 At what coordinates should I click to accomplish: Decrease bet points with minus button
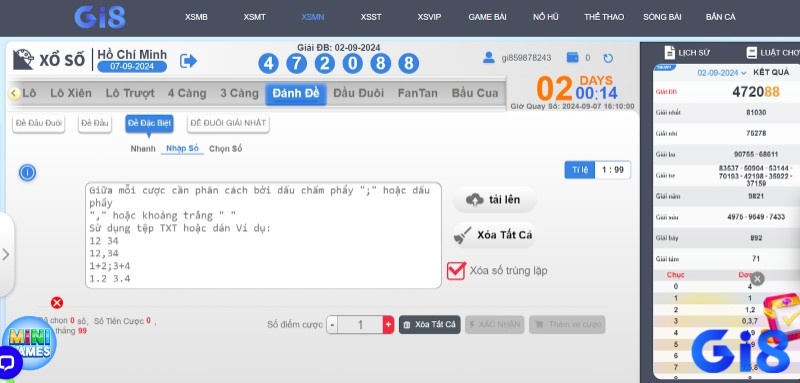332,324
